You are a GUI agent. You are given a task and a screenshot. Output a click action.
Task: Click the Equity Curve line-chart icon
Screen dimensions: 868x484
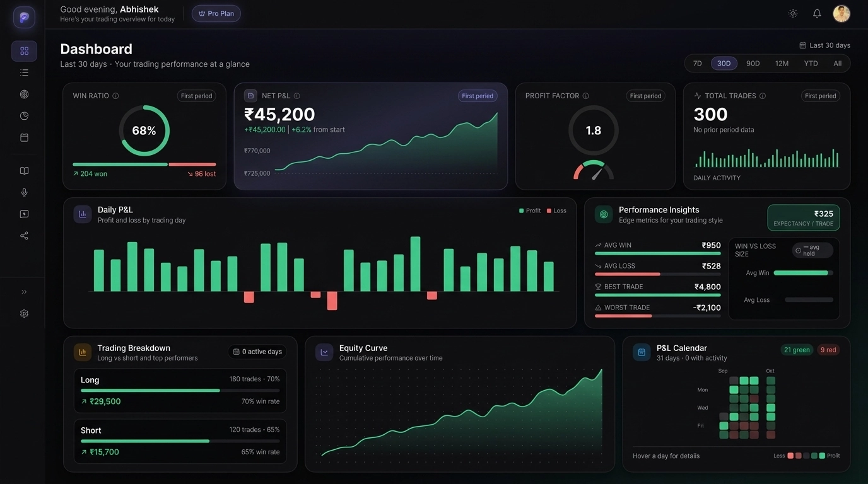click(x=324, y=352)
